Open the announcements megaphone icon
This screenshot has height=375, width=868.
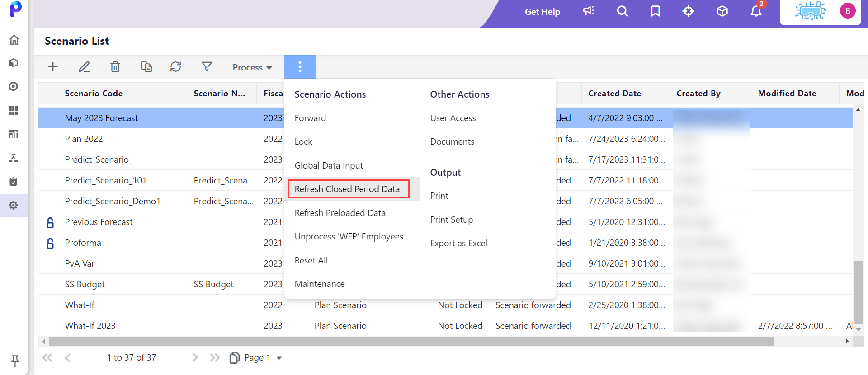click(x=589, y=11)
